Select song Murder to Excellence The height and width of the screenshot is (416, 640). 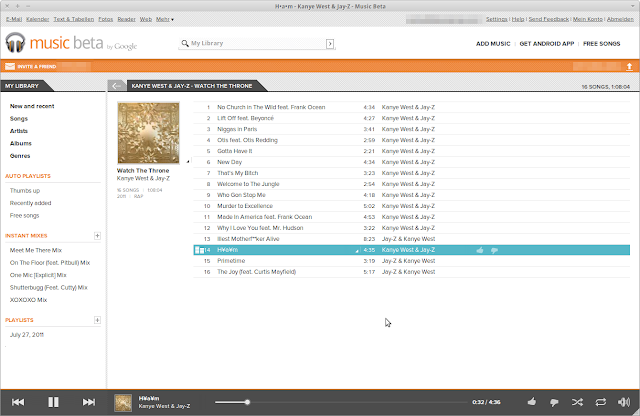411,206
